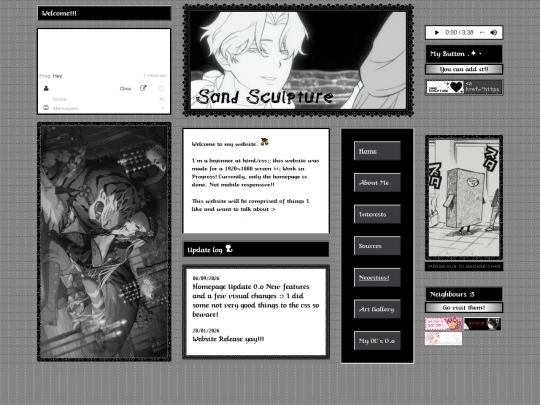Open chatbox in popout window icon
The width and height of the screenshot is (540, 405).
pos(143,88)
